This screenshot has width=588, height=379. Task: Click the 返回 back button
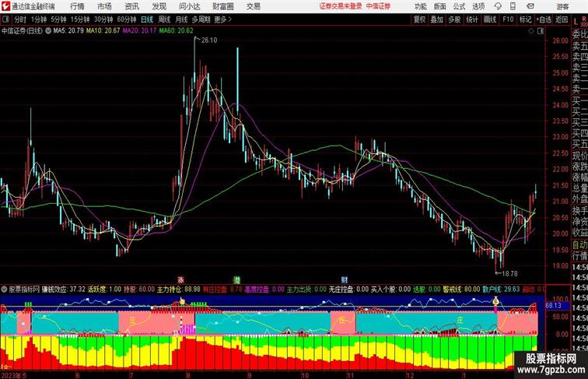pyautogui.click(x=562, y=19)
